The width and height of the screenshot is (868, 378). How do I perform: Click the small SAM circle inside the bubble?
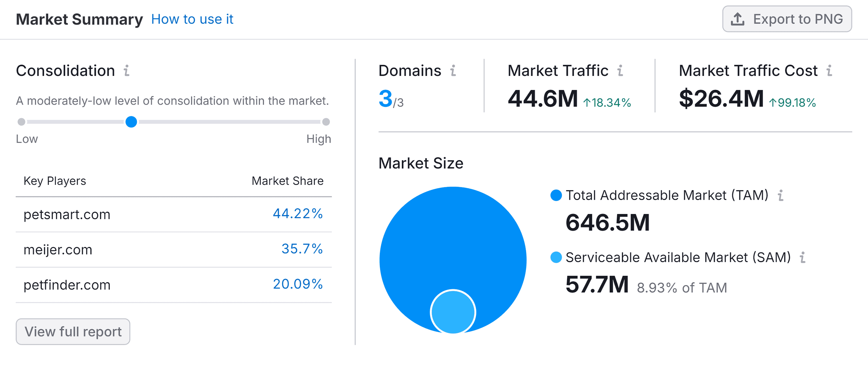tap(453, 312)
